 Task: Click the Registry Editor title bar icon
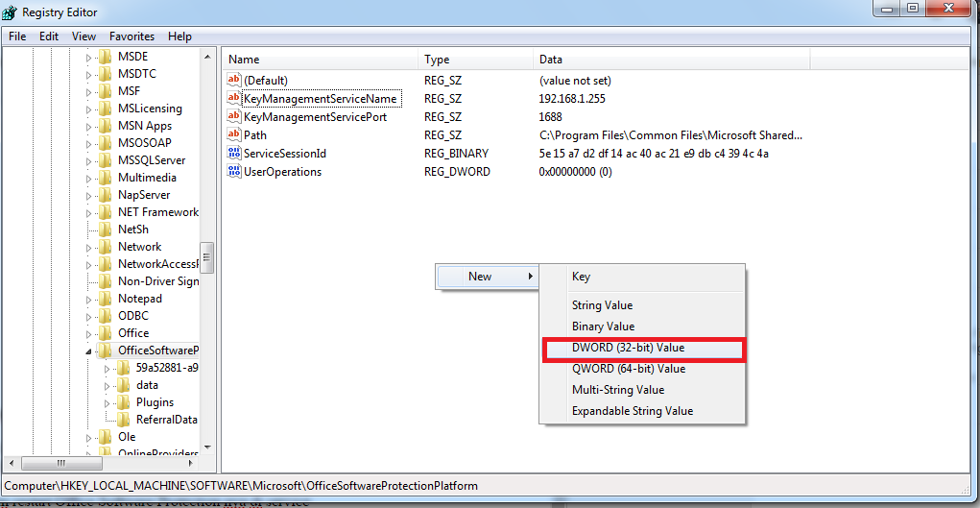[x=11, y=12]
